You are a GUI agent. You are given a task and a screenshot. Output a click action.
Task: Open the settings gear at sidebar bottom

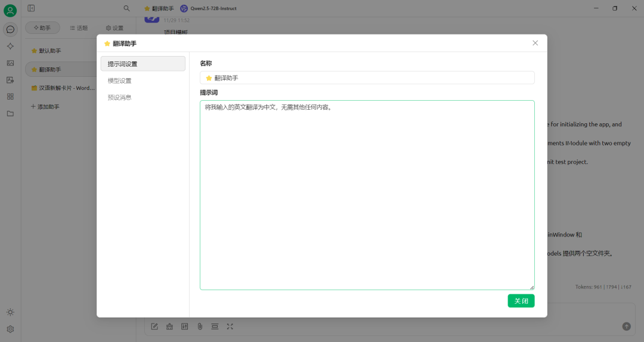click(10, 329)
